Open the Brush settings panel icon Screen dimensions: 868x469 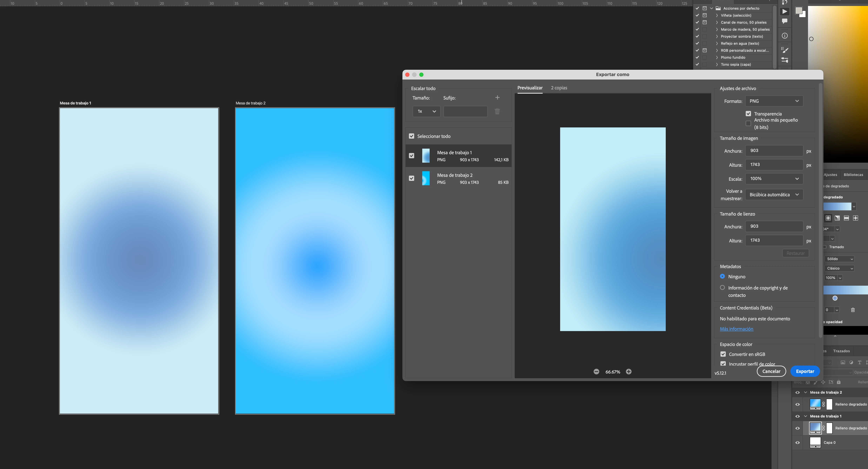(785, 50)
